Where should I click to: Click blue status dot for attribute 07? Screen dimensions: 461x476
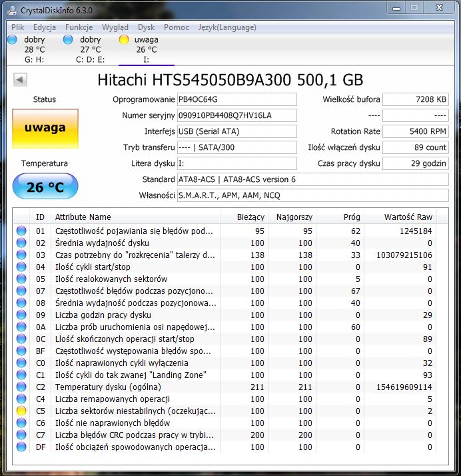pyautogui.click(x=21, y=291)
